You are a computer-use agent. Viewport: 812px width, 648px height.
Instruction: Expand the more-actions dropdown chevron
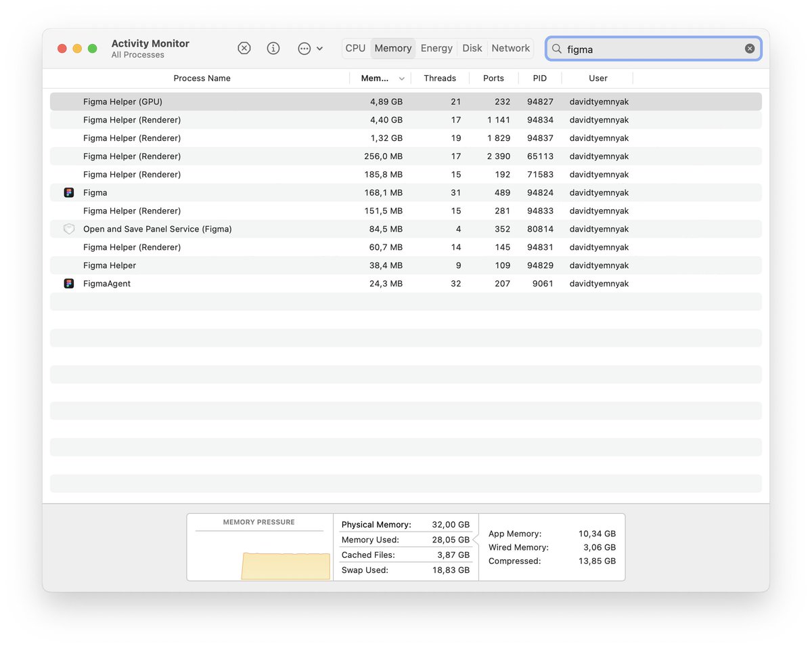click(x=319, y=49)
